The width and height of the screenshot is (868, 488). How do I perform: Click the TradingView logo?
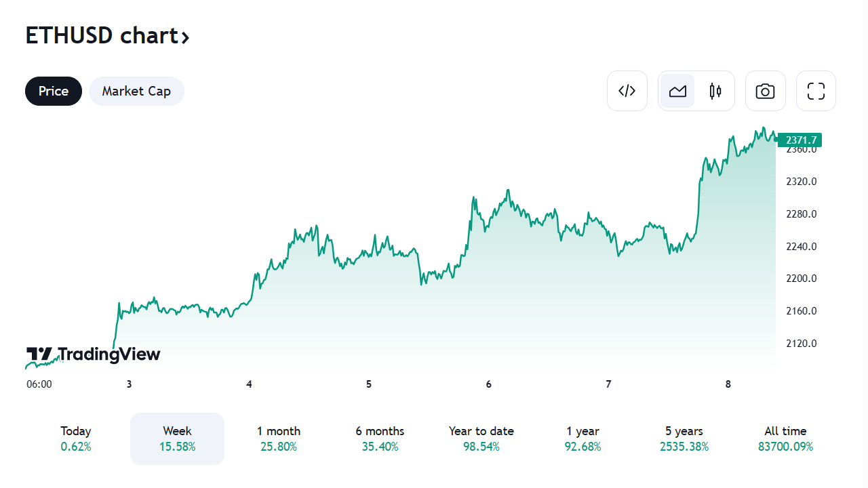pos(94,354)
